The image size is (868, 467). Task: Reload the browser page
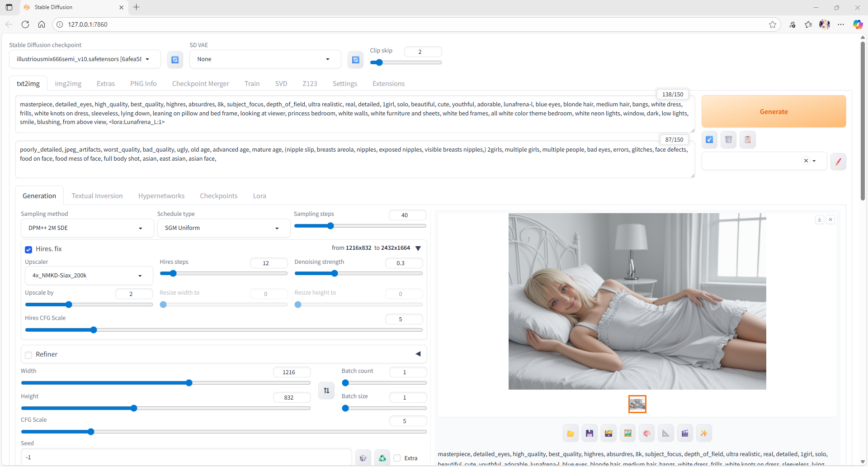click(25, 24)
